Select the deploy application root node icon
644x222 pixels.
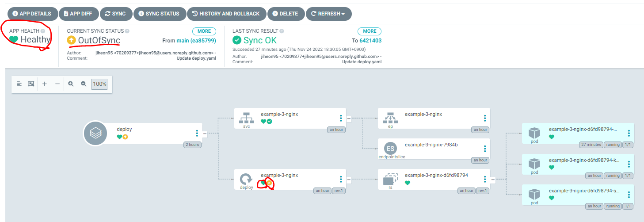(x=96, y=133)
